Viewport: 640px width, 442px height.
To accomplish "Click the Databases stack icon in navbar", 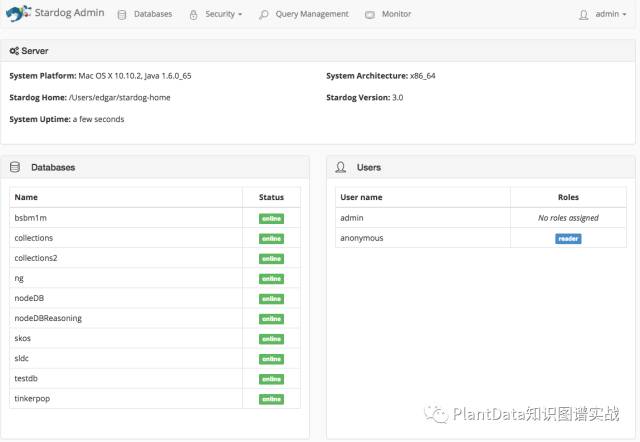I will [x=122, y=15].
